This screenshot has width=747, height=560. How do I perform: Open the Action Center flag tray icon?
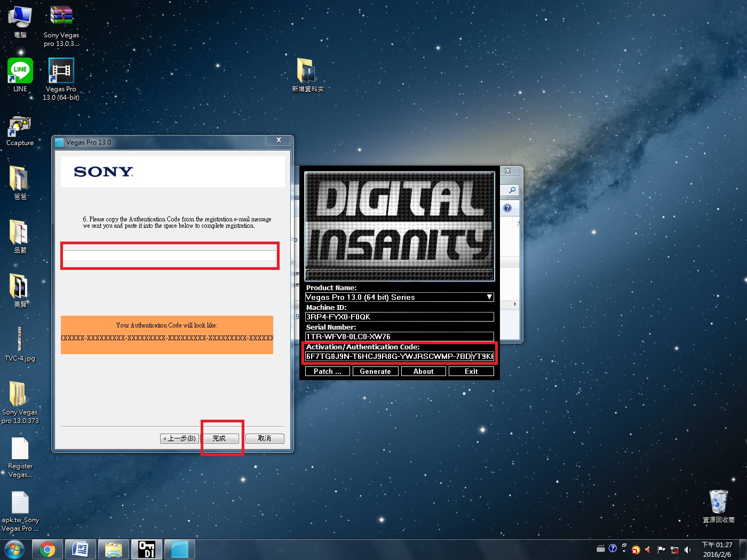pos(662,550)
